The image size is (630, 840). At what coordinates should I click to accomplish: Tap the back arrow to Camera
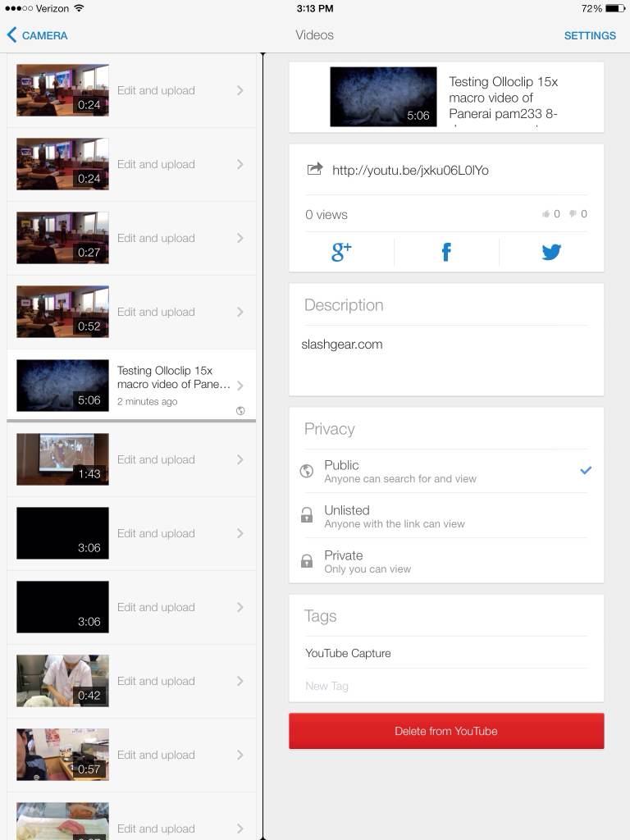tap(11, 35)
